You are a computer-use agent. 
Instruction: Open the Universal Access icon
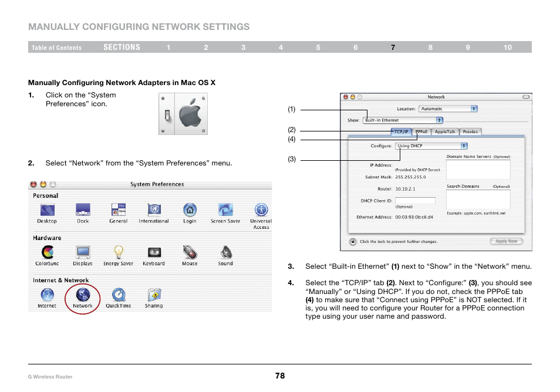click(261, 210)
